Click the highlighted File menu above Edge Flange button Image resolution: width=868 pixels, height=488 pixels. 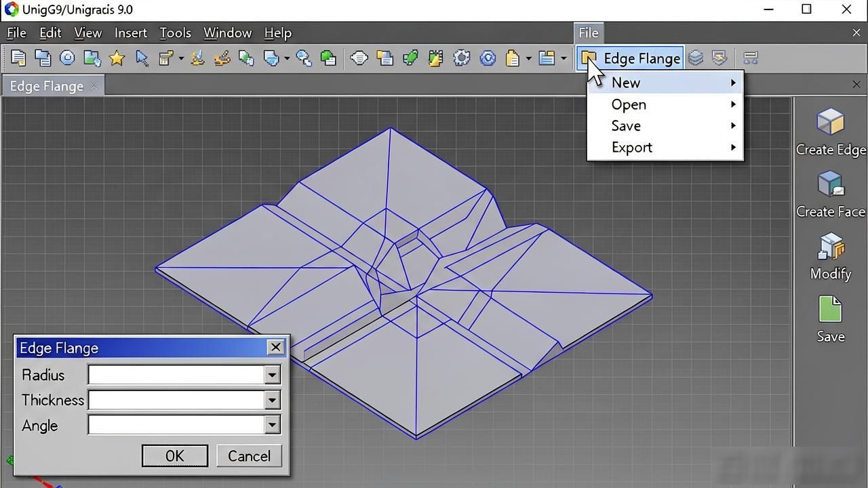(588, 33)
